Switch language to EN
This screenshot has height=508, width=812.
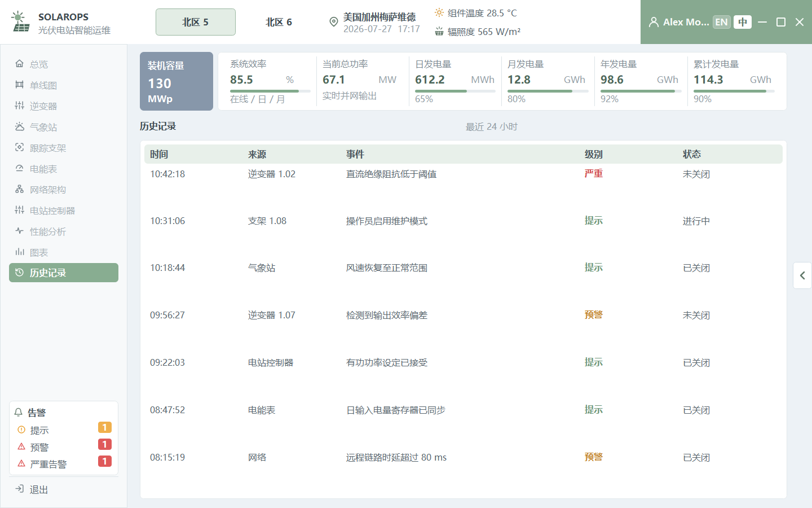coord(721,22)
